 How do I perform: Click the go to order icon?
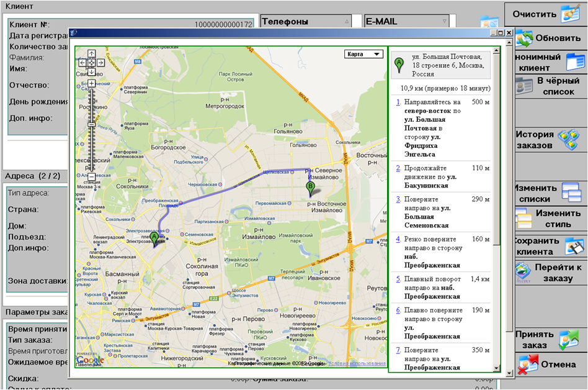click(523, 273)
